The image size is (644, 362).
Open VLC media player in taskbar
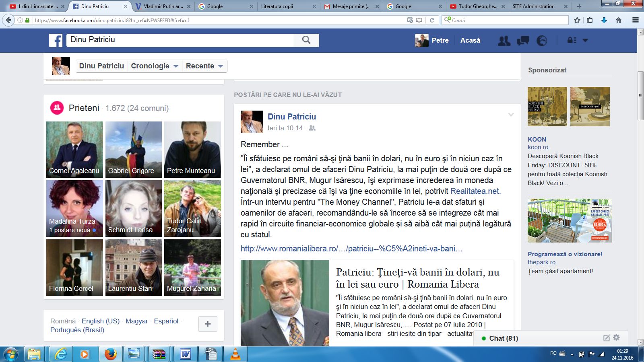235,354
